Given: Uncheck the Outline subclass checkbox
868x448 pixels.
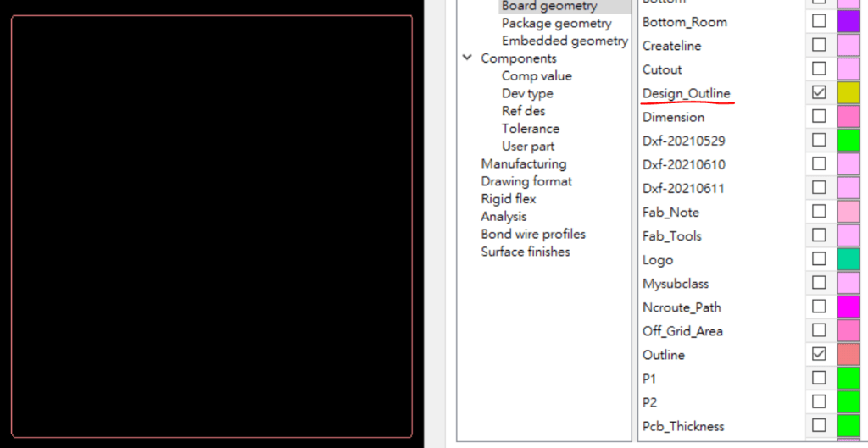Looking at the screenshot, I should (x=819, y=353).
